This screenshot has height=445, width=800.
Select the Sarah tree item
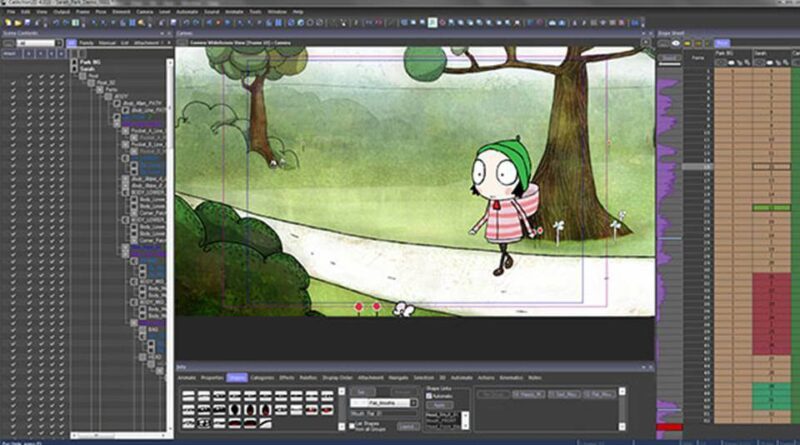tap(87, 69)
